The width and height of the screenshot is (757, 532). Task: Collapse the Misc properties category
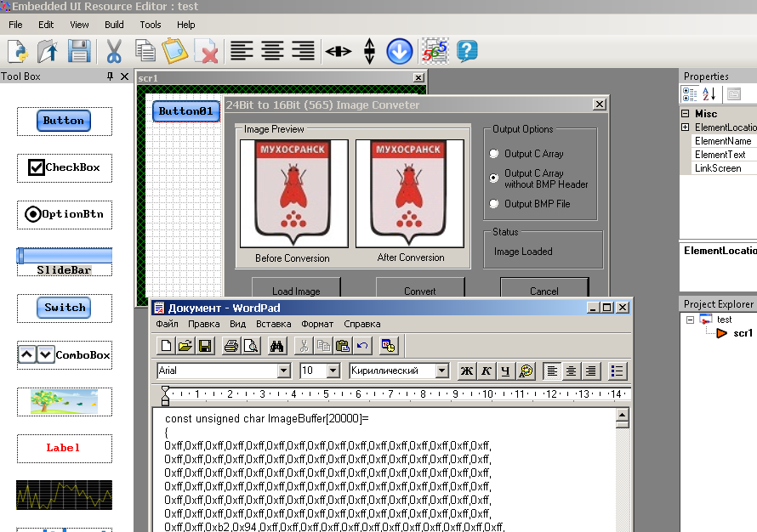[685, 113]
